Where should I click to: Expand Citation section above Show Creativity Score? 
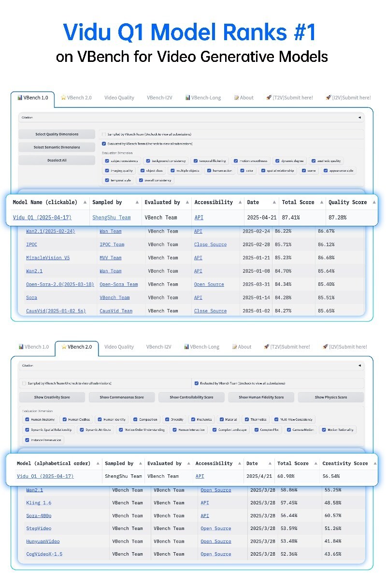(359, 366)
